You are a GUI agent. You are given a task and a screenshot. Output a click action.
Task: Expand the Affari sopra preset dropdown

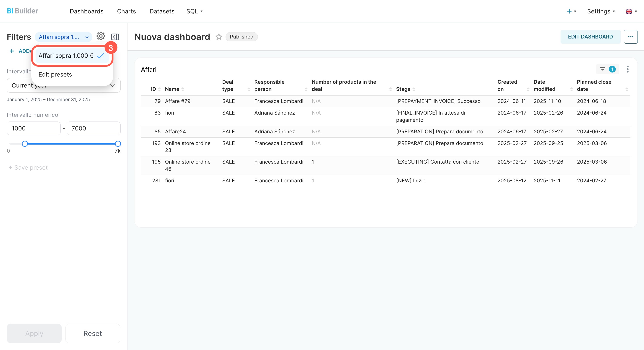(x=64, y=37)
